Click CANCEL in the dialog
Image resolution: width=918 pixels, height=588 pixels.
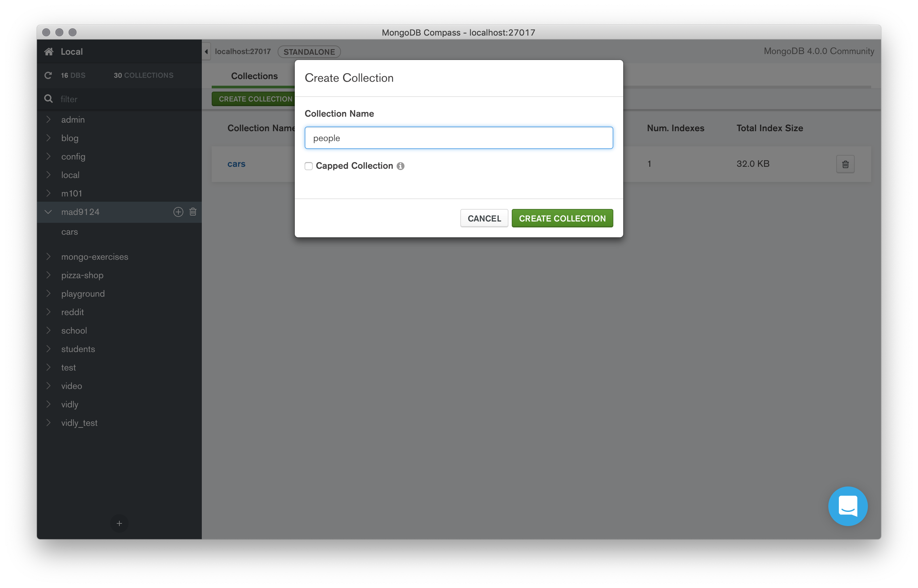point(484,219)
